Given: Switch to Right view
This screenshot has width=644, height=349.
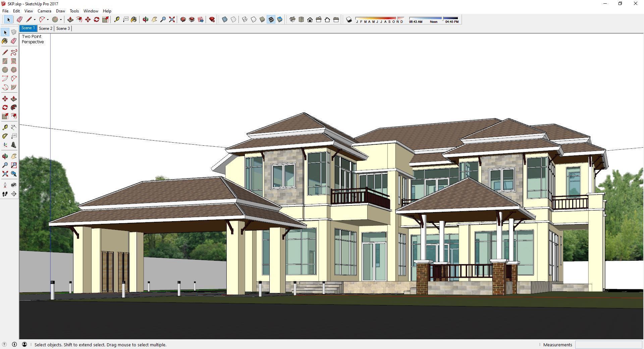Looking at the screenshot, I should coord(319,20).
